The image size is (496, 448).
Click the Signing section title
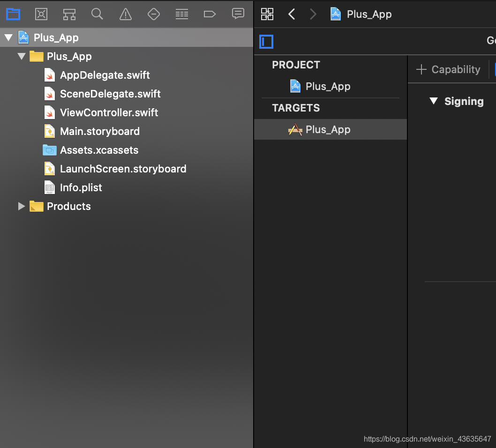(464, 101)
